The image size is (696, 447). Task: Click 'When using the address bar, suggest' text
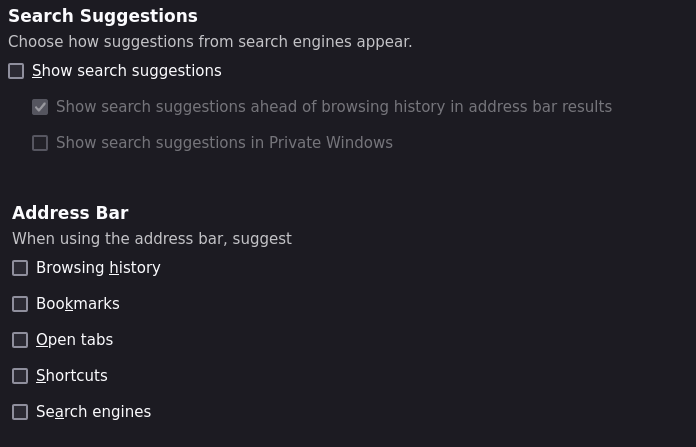pos(152,239)
